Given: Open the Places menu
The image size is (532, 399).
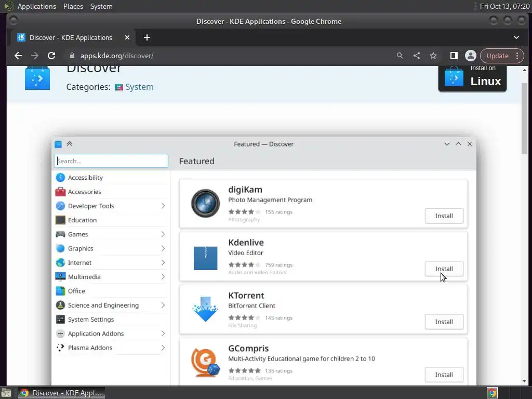Looking at the screenshot, I should point(73,6).
